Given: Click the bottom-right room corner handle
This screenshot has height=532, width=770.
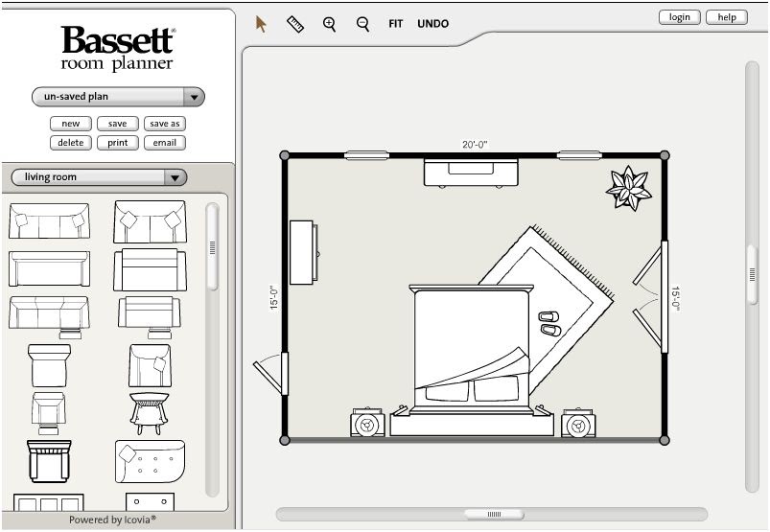Looking at the screenshot, I should [x=665, y=440].
